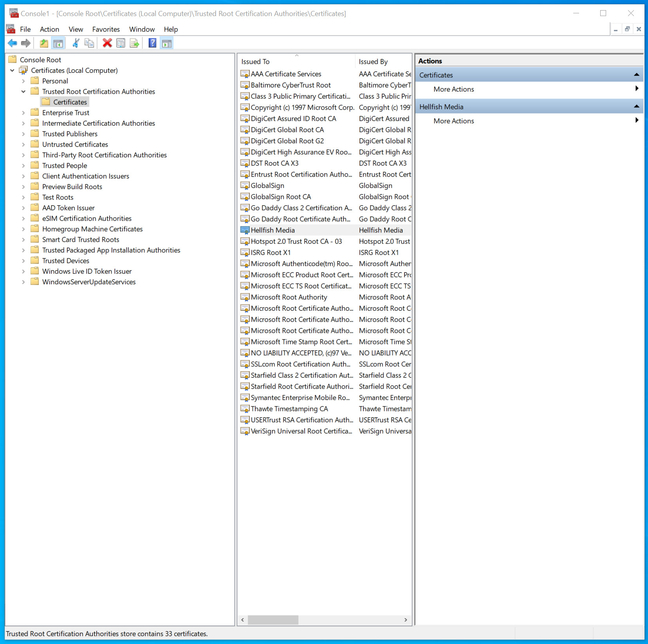Screen dimensions: 648x644
Task: Open the parent folder with Up One Level icon
Action: click(44, 43)
